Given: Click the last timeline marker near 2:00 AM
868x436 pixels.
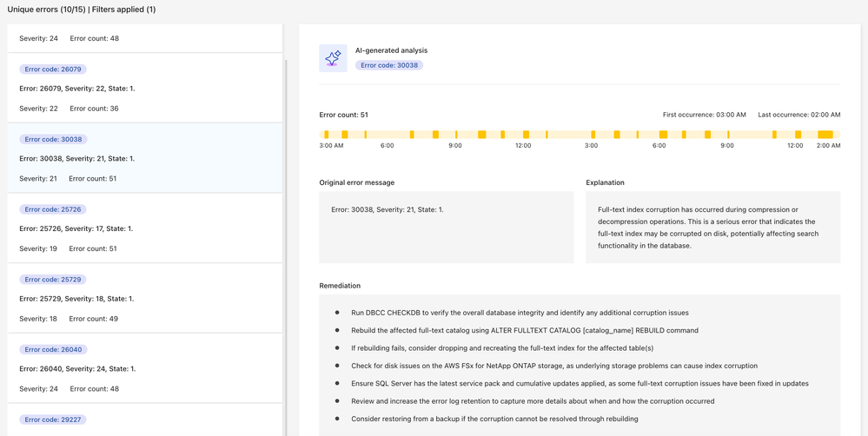Looking at the screenshot, I should pos(825,135).
